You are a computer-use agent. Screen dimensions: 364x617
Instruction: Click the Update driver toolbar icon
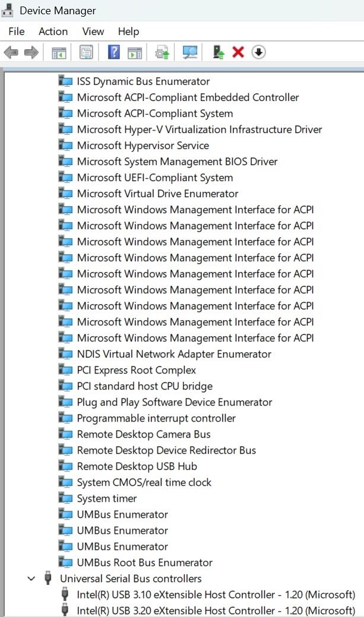(162, 52)
